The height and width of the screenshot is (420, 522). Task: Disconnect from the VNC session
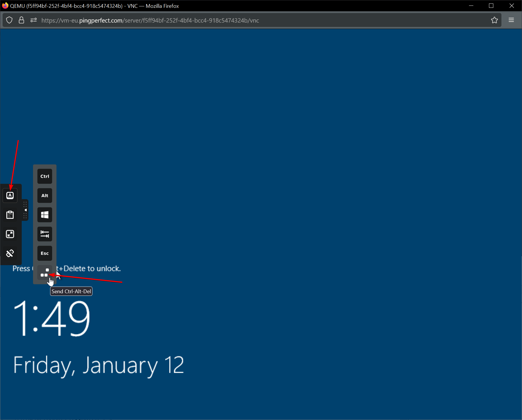tap(10, 253)
